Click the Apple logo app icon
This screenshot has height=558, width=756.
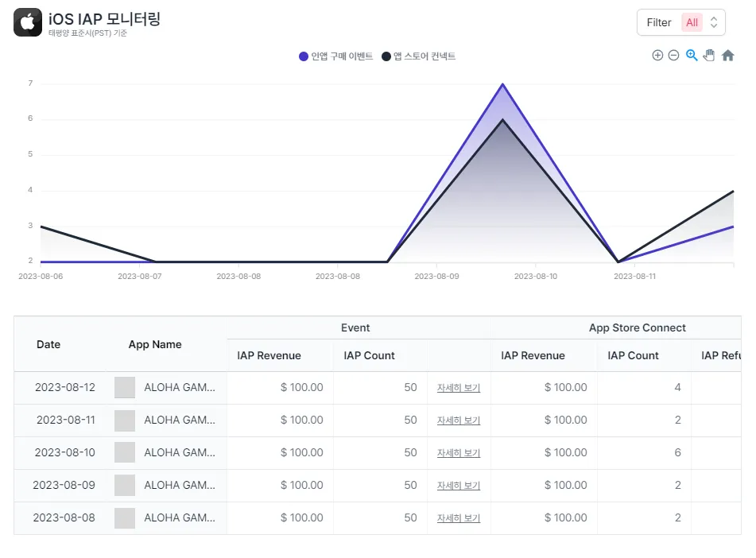click(x=28, y=22)
